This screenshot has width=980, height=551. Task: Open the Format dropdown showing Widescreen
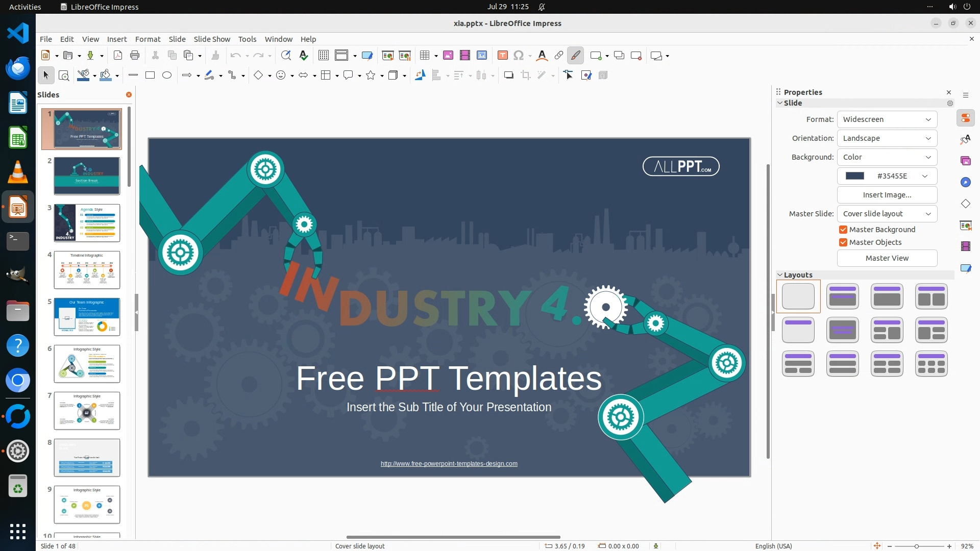pos(887,119)
